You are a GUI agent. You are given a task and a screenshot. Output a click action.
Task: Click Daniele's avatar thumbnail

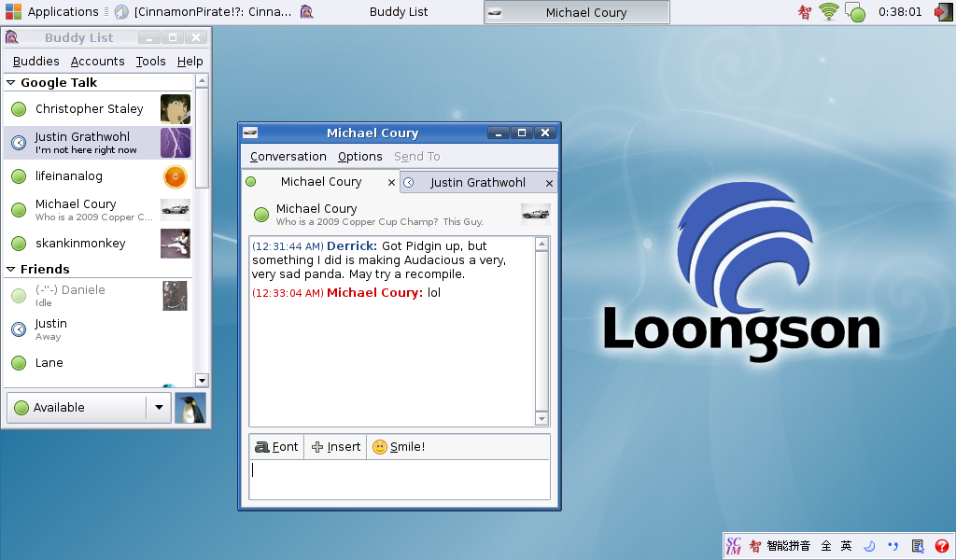[175, 296]
